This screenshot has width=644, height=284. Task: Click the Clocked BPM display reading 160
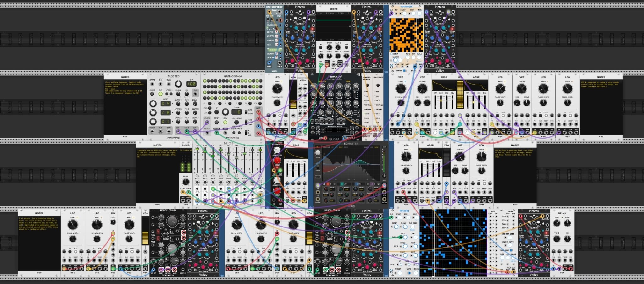pyautogui.click(x=191, y=84)
